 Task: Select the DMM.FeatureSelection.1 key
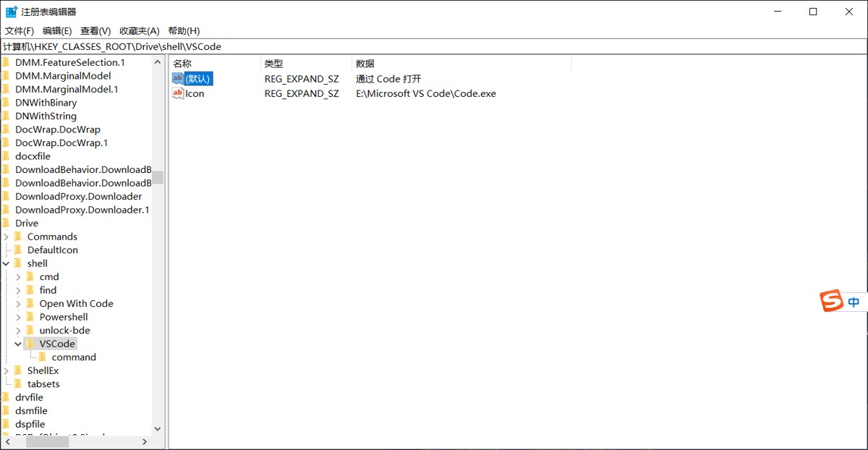pyautogui.click(x=70, y=62)
